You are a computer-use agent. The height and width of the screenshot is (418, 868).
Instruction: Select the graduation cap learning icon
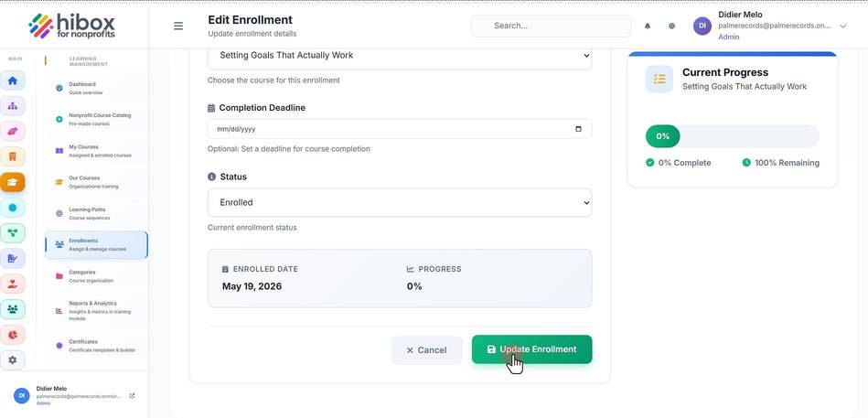(13, 182)
